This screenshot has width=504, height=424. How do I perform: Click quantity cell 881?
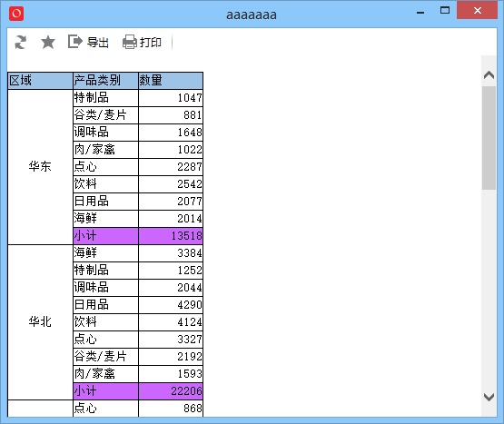(x=171, y=115)
